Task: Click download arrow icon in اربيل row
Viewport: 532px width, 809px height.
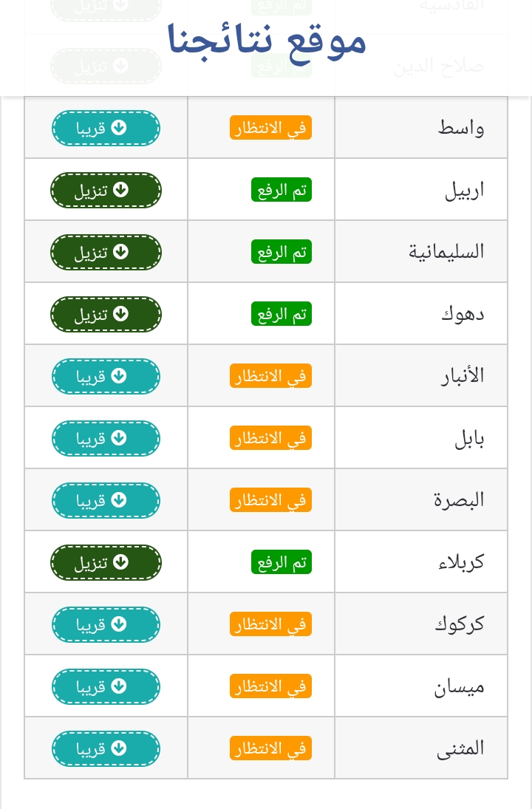Action: click(x=120, y=190)
